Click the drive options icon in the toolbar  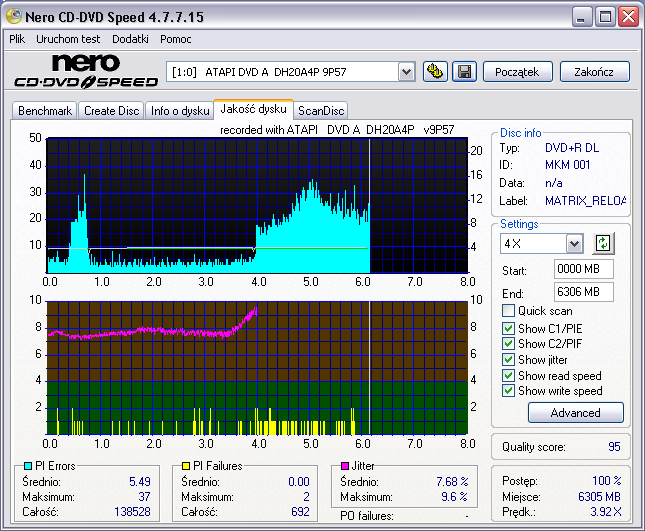point(435,72)
